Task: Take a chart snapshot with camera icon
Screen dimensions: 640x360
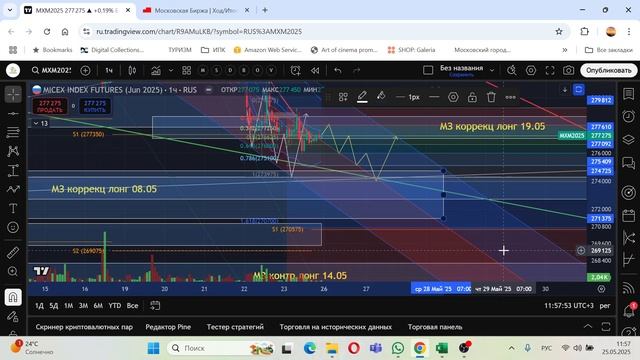Action: click(x=569, y=70)
